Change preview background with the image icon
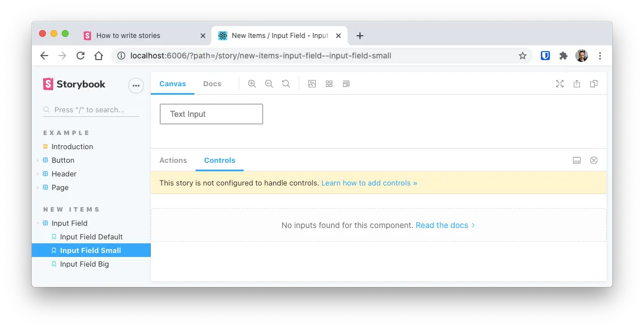The height and width of the screenshot is (329, 644). (312, 84)
